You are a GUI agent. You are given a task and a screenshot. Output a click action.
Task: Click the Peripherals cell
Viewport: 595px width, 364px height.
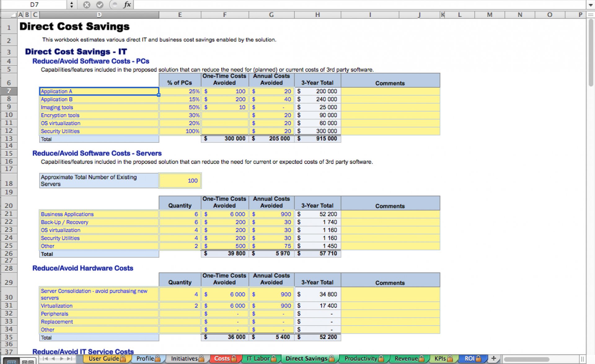click(99, 314)
